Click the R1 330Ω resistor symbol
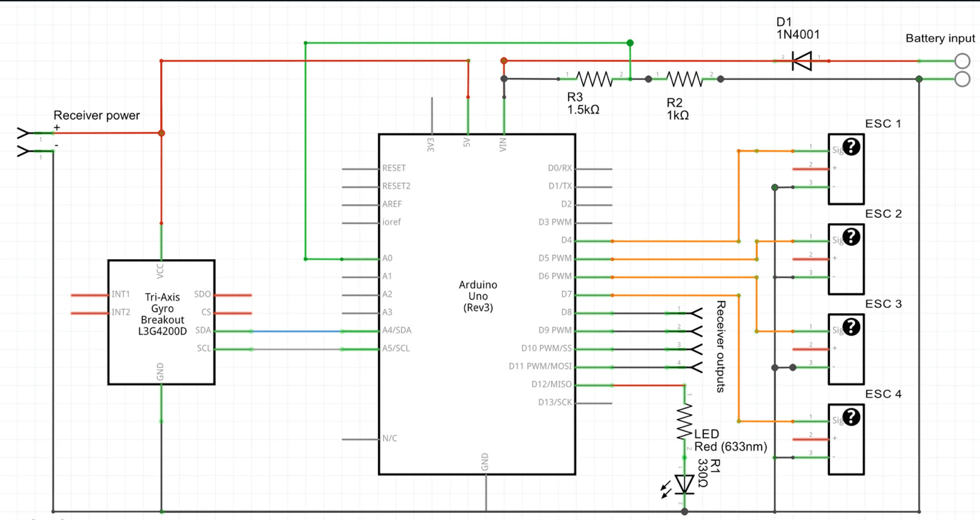This screenshot has width=980, height=520. coord(684,422)
